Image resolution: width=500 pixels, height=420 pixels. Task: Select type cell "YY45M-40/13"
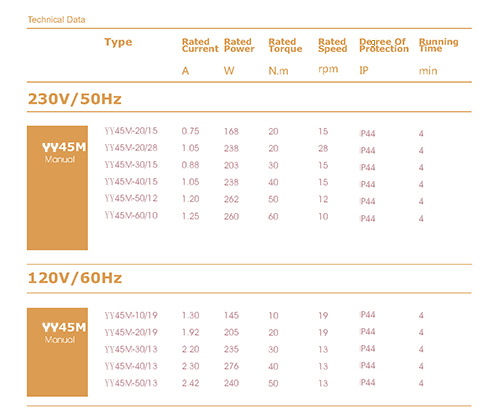click(x=131, y=366)
